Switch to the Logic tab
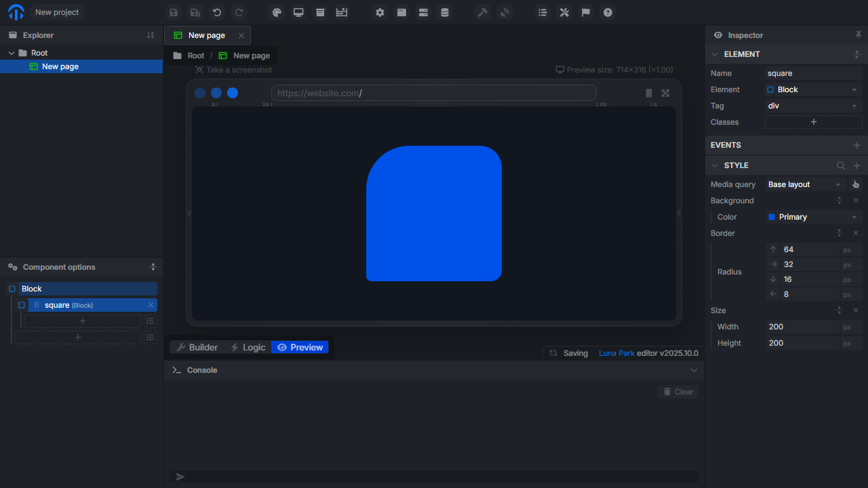 click(248, 347)
